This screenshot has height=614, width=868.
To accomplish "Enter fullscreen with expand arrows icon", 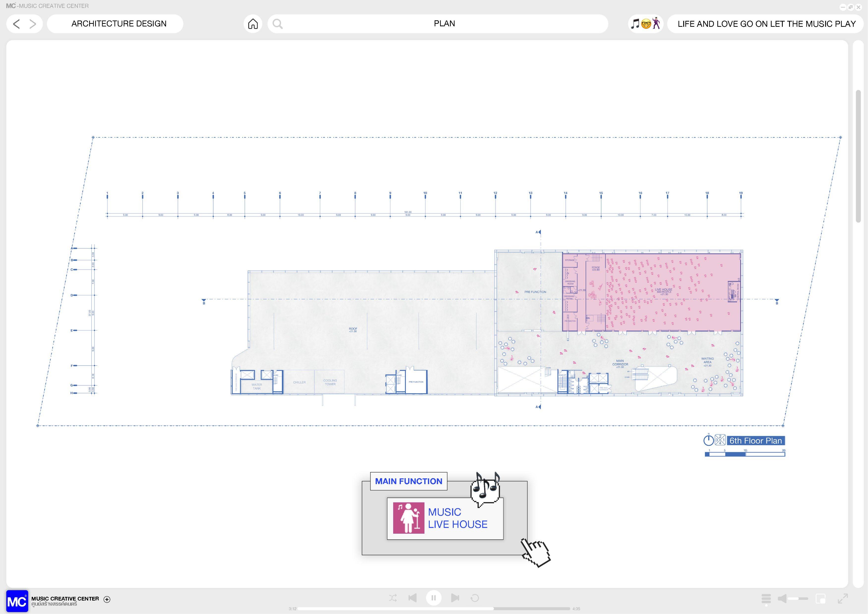I will tap(843, 598).
